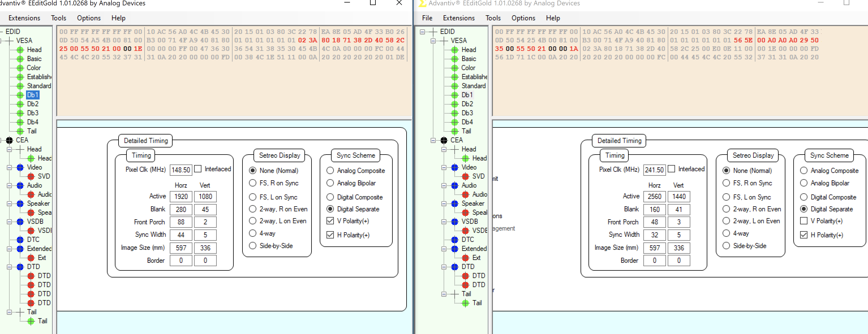
Task: Enable V Polarity(+) checkbox in right window
Action: click(804, 221)
